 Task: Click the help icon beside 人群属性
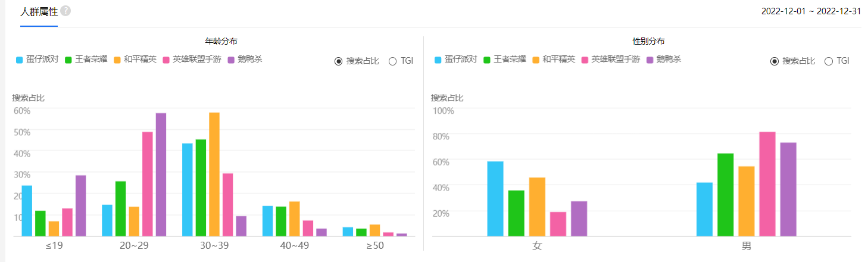pyautogui.click(x=65, y=11)
